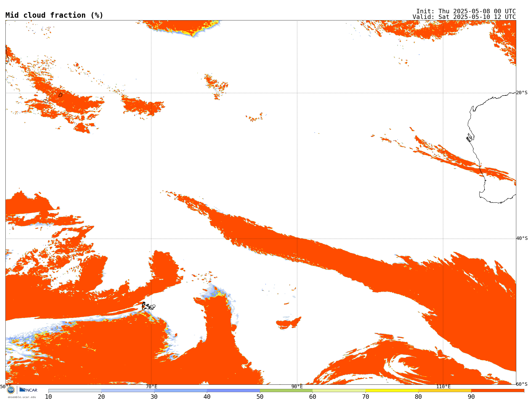Screen dimensions: 532x400
Task: Click the NCAR logo
Action: click(29, 390)
